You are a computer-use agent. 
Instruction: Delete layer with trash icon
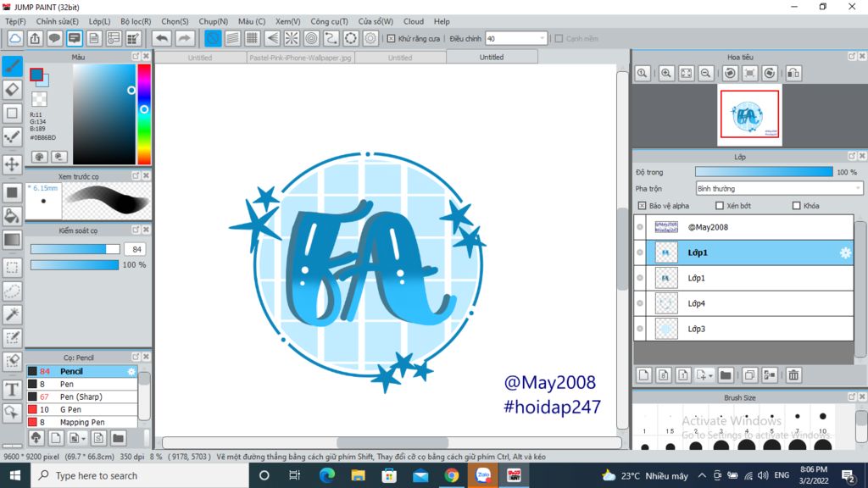click(x=793, y=375)
